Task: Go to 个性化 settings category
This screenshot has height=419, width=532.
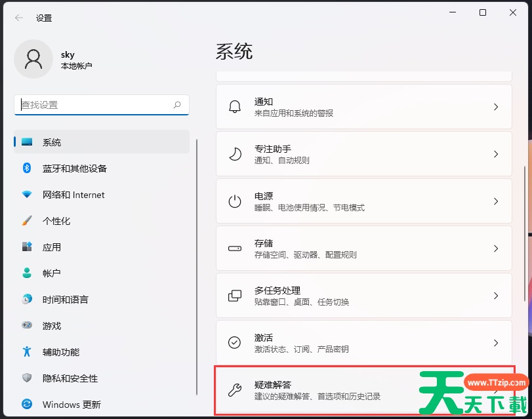Action: pos(102,220)
